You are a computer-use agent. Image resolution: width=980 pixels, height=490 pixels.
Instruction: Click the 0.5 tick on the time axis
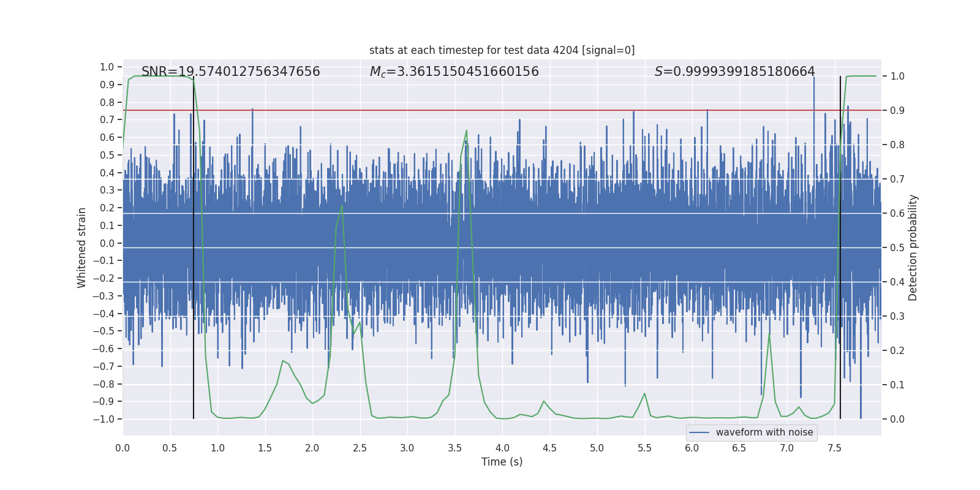[170, 448]
